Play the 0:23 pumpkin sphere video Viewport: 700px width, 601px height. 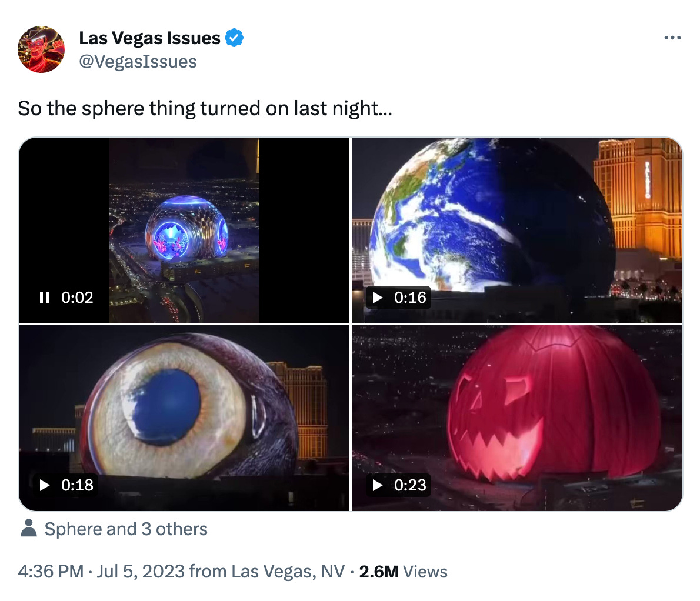click(378, 485)
